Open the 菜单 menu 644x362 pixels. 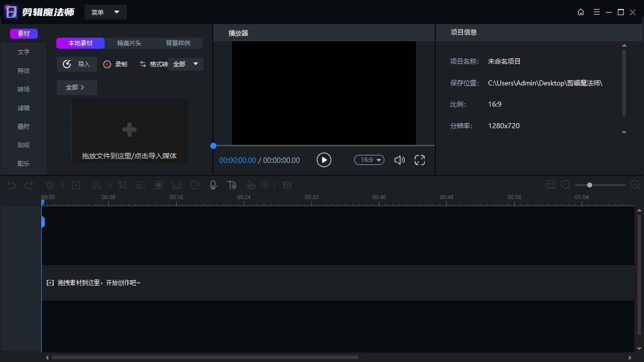(x=105, y=12)
